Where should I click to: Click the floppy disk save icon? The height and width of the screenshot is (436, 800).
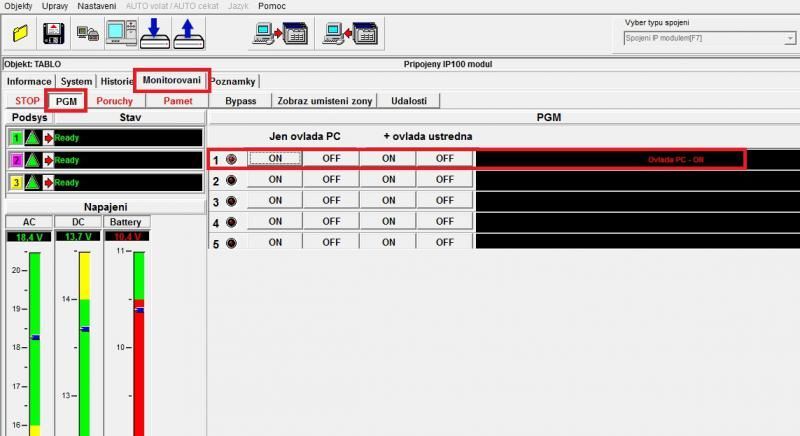(x=54, y=35)
